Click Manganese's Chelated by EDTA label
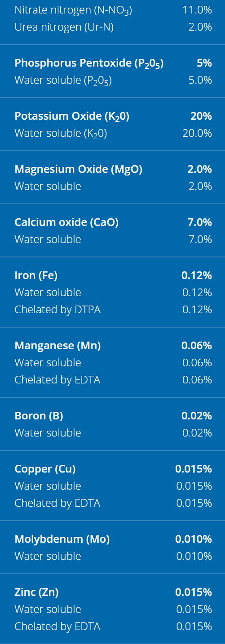225x644 pixels. [57, 380]
